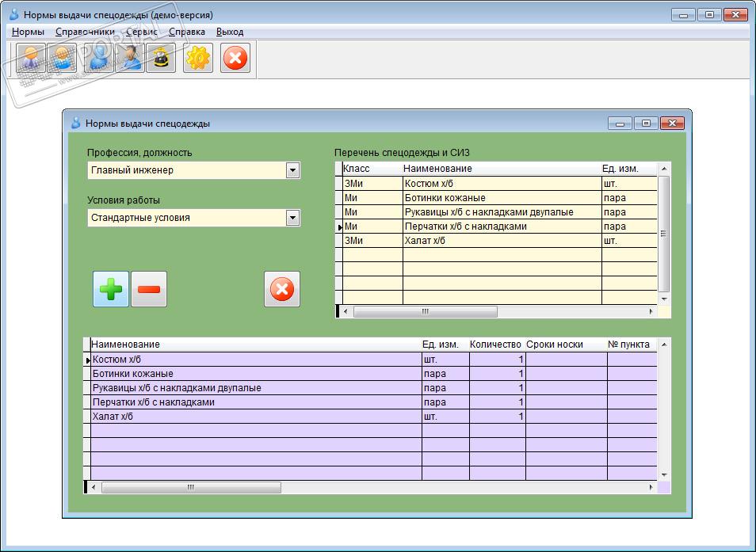Add item with the green plus button
Image resolution: width=756 pixels, height=552 pixels.
coord(111,289)
